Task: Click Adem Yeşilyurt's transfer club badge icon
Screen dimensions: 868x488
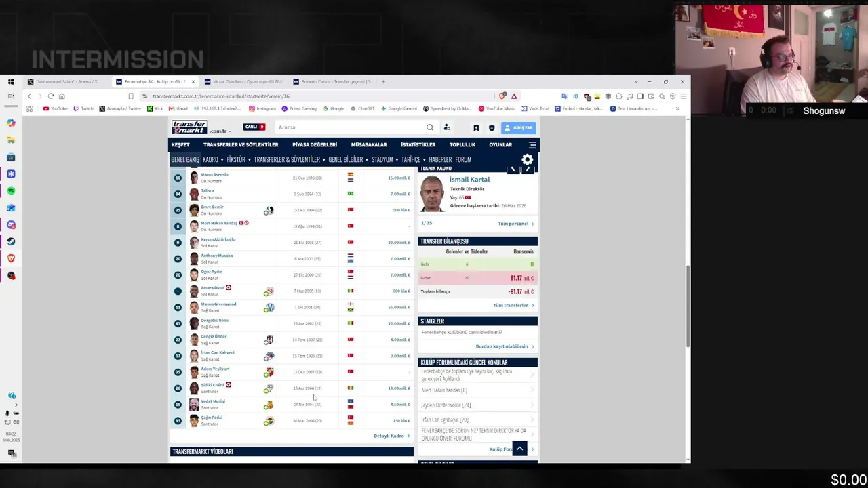Action: (x=269, y=372)
